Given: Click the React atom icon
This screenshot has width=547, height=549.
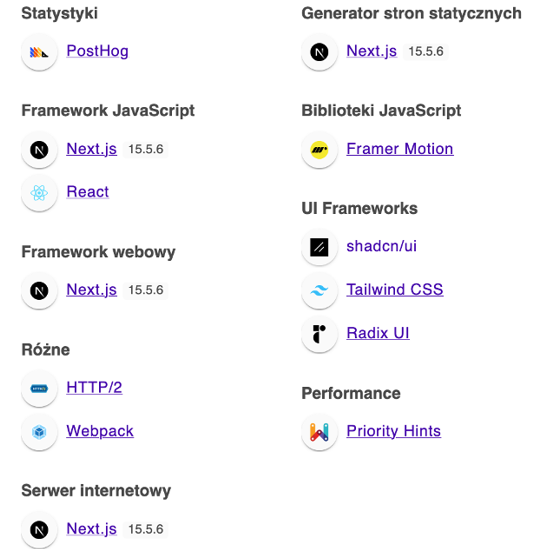Looking at the screenshot, I should coord(39,193).
